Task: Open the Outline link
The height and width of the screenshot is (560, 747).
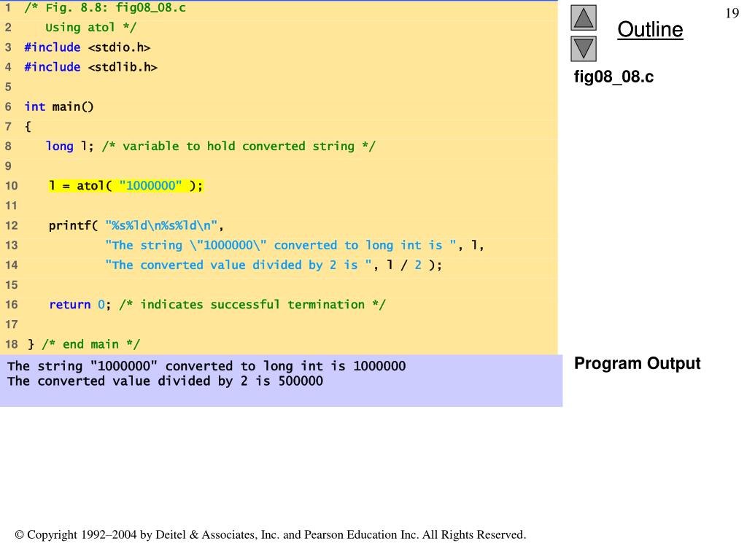Action: tap(650, 29)
